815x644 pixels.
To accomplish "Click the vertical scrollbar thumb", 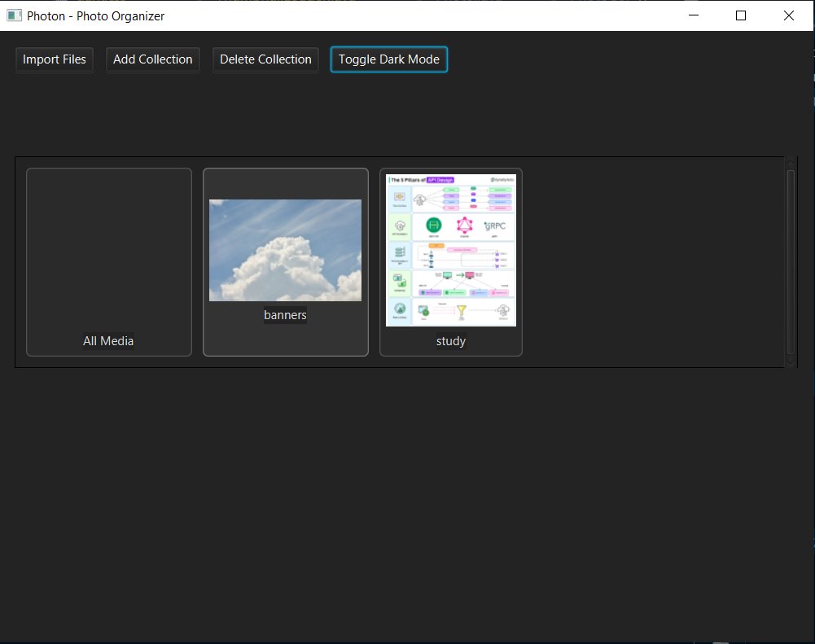I will pyautogui.click(x=791, y=262).
